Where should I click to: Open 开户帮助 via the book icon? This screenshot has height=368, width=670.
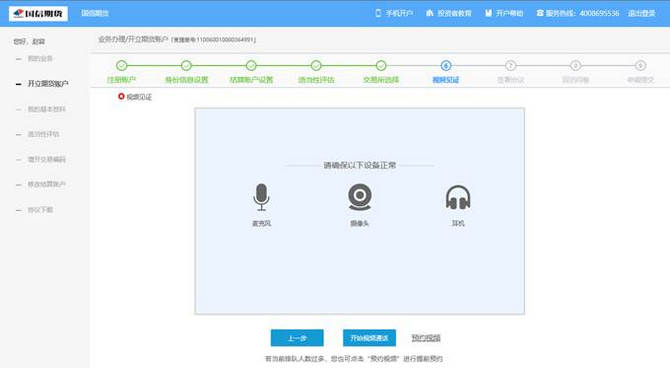pos(488,13)
